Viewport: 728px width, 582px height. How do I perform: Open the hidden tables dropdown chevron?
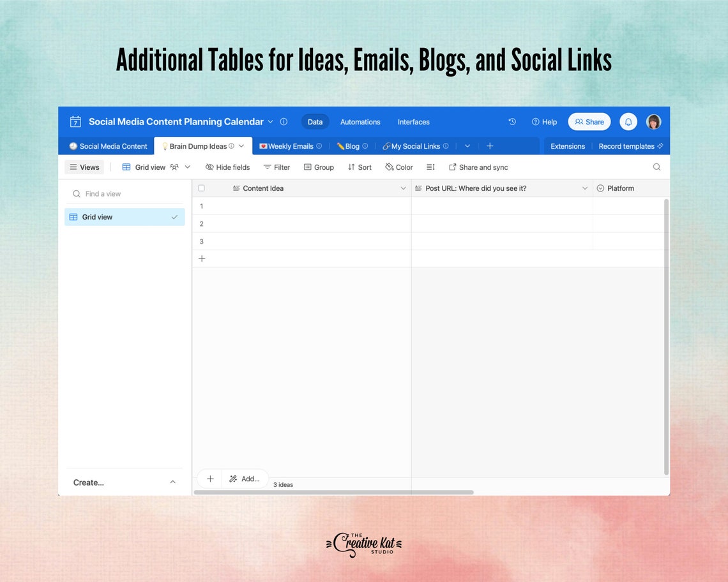click(x=467, y=145)
